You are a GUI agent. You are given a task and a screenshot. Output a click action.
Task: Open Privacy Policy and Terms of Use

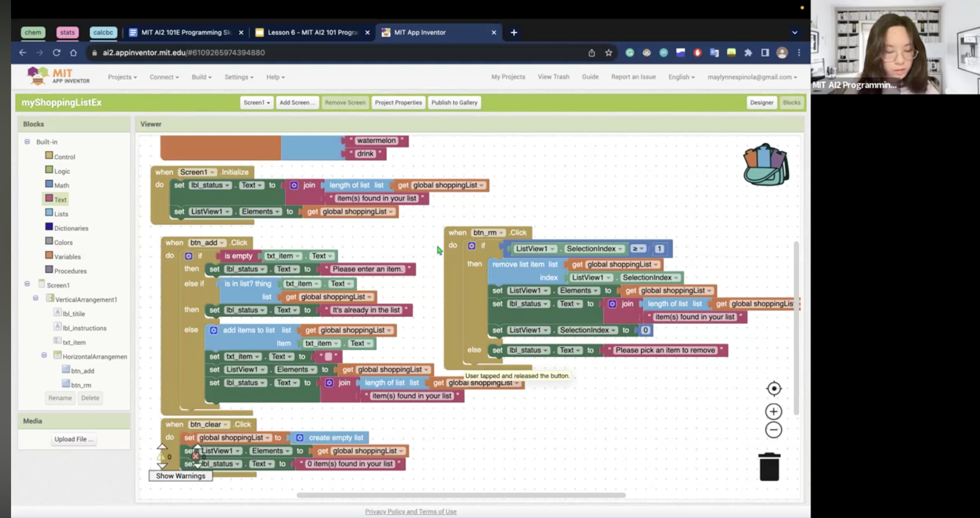point(410,511)
